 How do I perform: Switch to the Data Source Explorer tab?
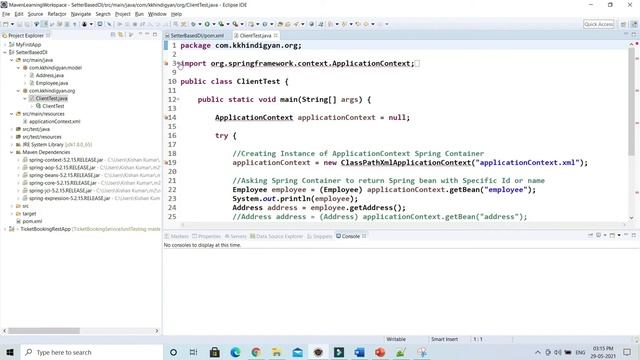[277, 236]
